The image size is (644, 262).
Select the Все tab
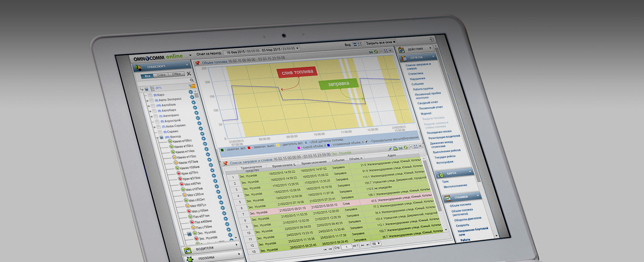point(147,76)
